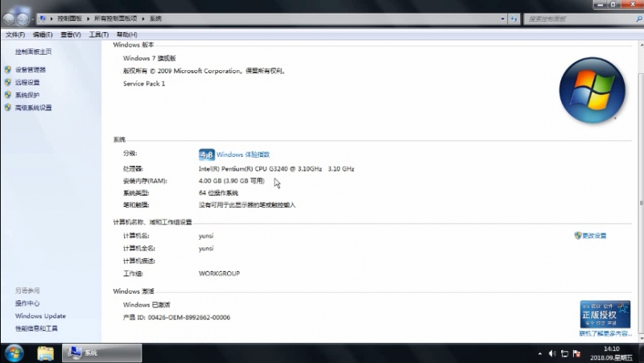Refresh the page with the refresh icon
The height and width of the screenshot is (363, 644).
pyautogui.click(x=514, y=19)
